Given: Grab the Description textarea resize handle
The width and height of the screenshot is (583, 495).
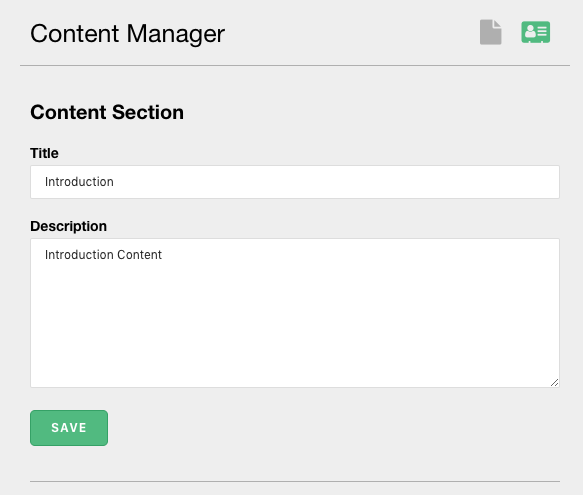Looking at the screenshot, I should 554,383.
